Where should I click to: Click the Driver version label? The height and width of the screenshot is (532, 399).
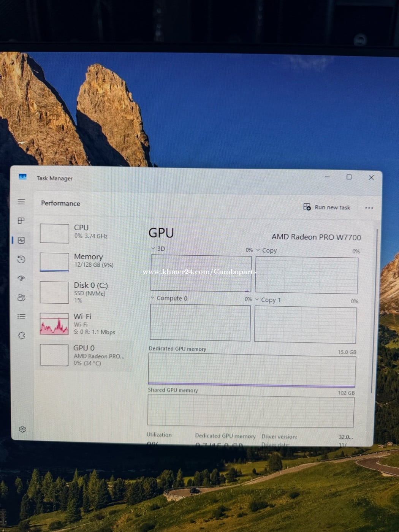coord(279,437)
